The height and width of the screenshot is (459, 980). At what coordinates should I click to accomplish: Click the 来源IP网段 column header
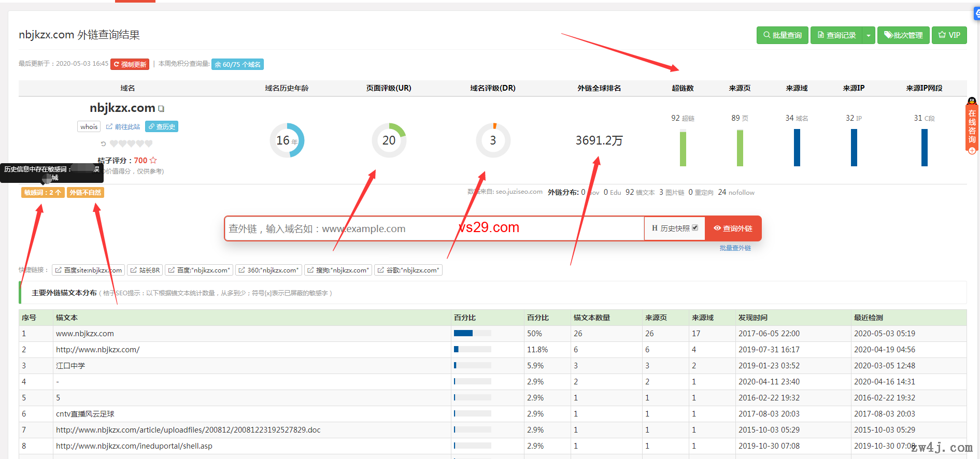(924, 88)
